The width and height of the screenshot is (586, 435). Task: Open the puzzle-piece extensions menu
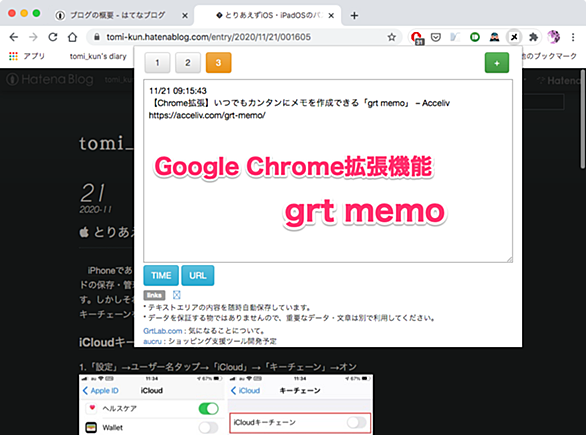point(533,37)
